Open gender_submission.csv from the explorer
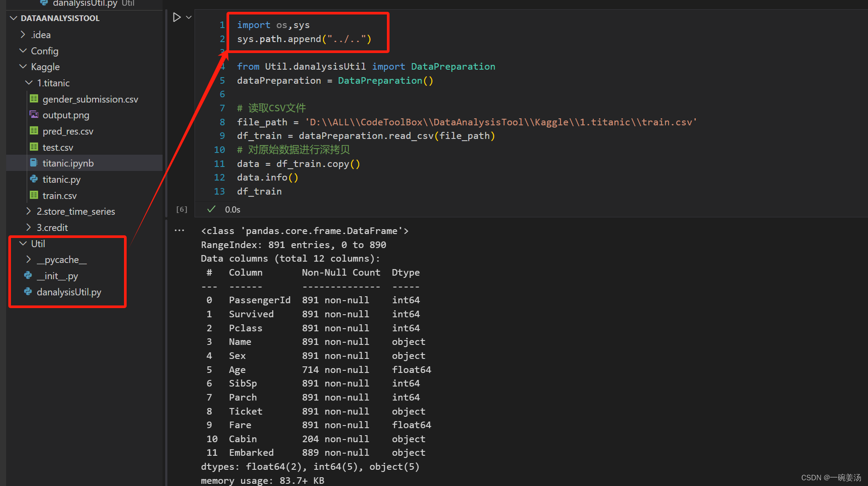Image resolution: width=868 pixels, height=486 pixels. coord(90,99)
